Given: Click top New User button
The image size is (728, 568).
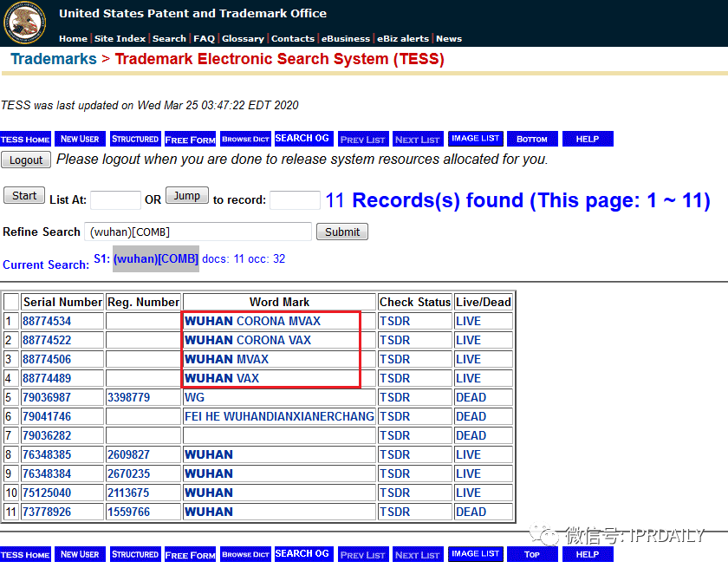Looking at the screenshot, I should (80, 139).
